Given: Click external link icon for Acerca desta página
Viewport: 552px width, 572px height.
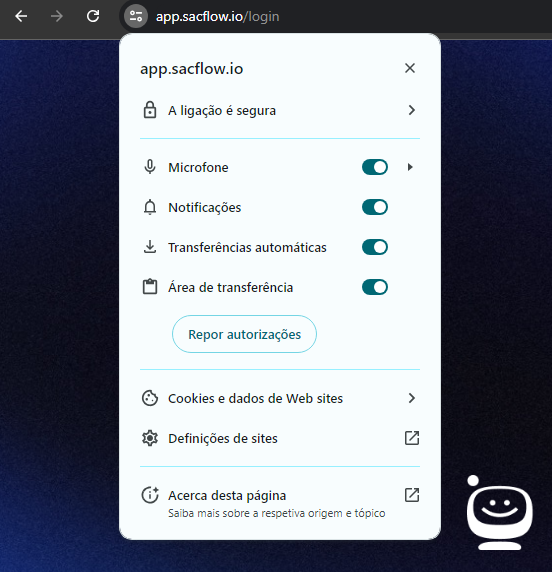Looking at the screenshot, I should coord(412,495).
